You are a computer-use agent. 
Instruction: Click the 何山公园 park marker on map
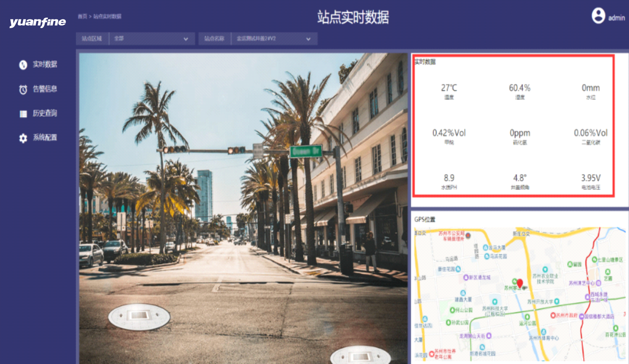(x=452, y=310)
